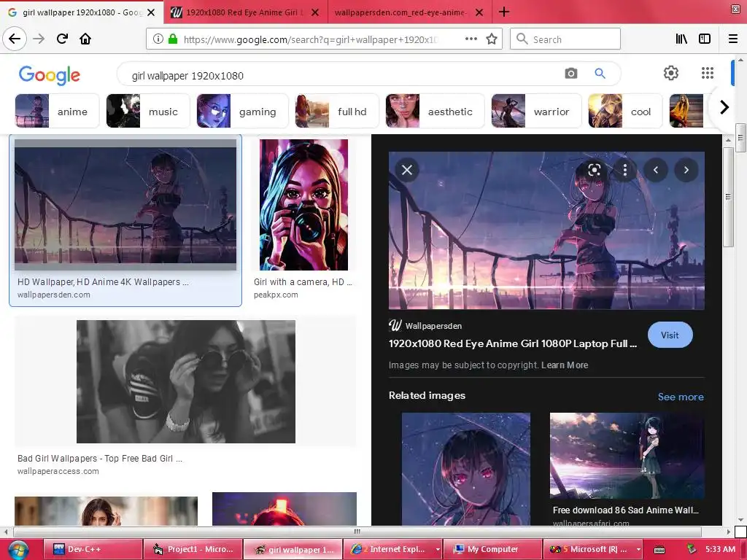This screenshot has width=747, height=560.
Task: Toggle the sidebar view icon
Action: tap(705, 39)
